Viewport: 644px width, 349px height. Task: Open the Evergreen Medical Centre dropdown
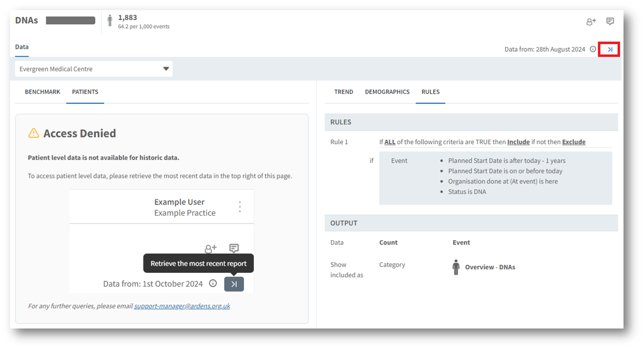pos(93,69)
